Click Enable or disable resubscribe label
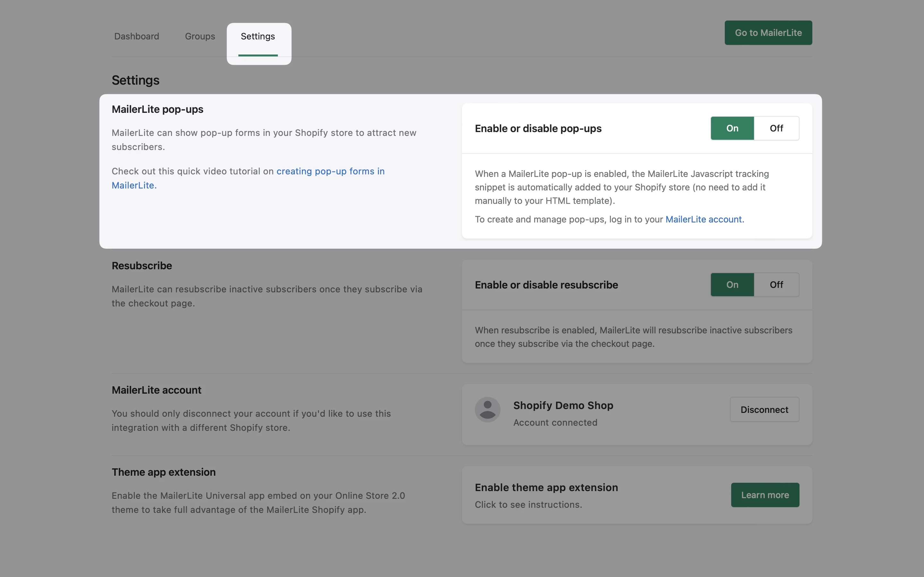 click(546, 285)
